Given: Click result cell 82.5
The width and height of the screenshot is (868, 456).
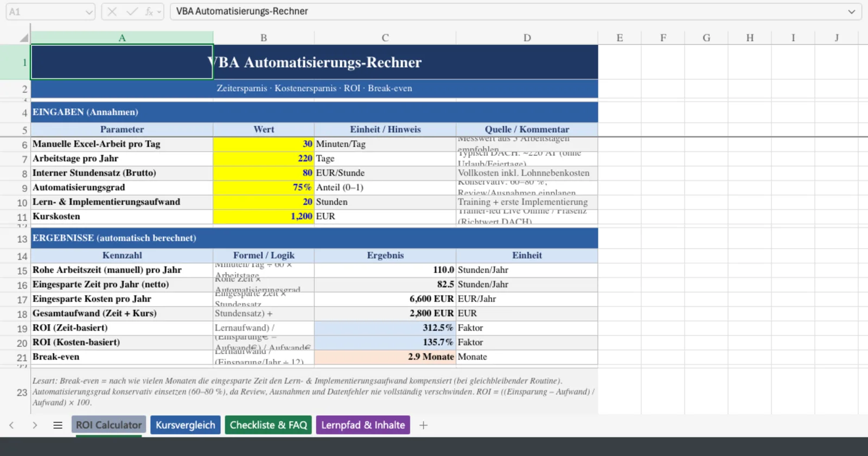Looking at the screenshot, I should pyautogui.click(x=385, y=284).
